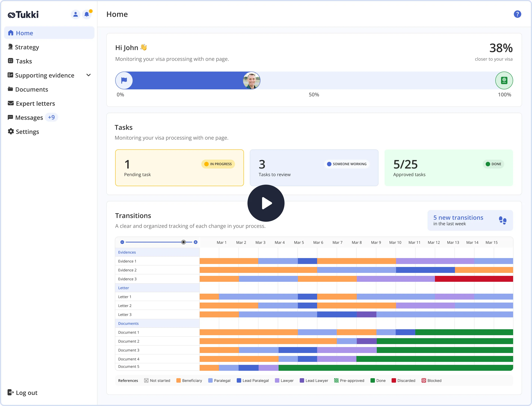Click the user profile icon
This screenshot has height=406, width=532.
pos(75,14)
